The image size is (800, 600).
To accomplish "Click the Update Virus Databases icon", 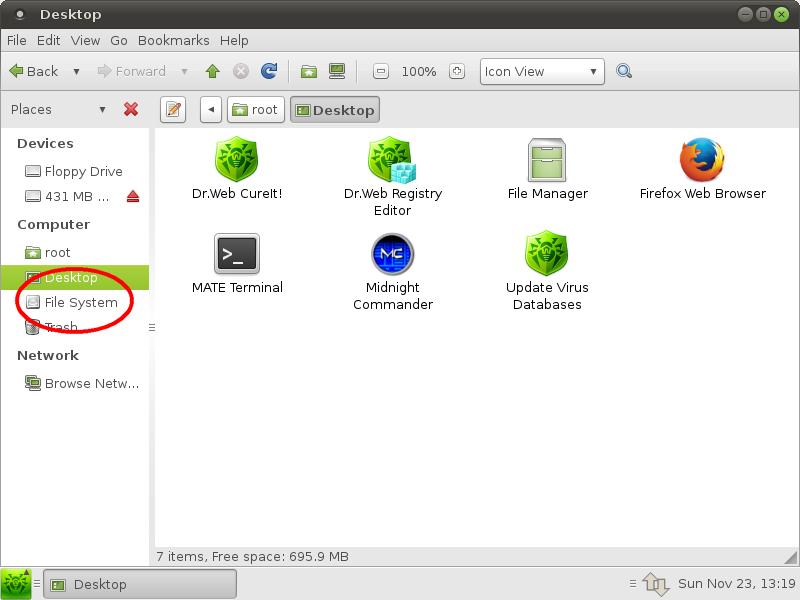I will point(547,270).
